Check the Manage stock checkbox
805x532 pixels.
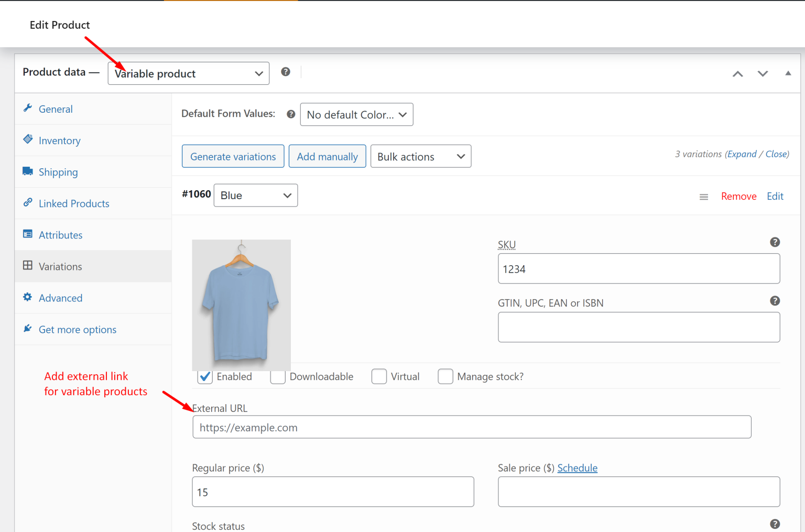[445, 376]
